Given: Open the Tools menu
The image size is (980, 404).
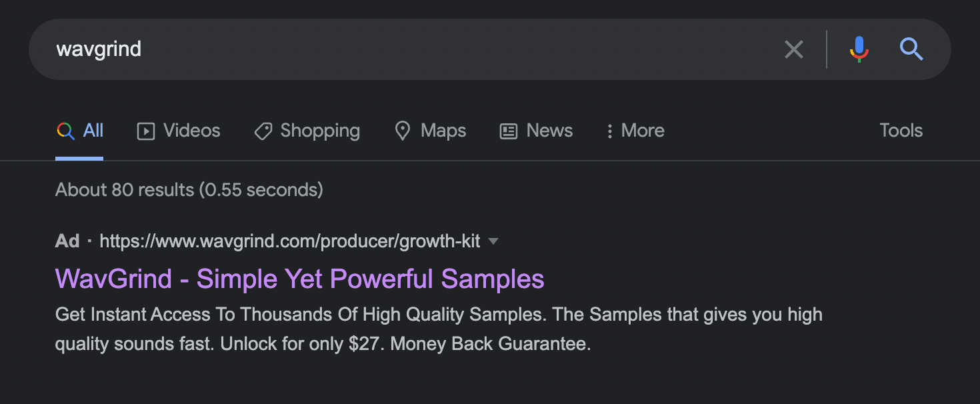Looking at the screenshot, I should [901, 131].
